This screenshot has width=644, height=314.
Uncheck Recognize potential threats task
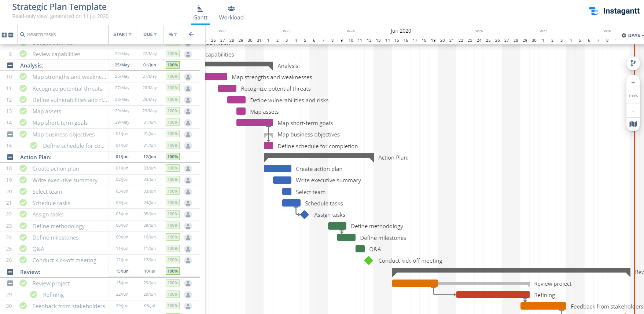click(x=23, y=88)
